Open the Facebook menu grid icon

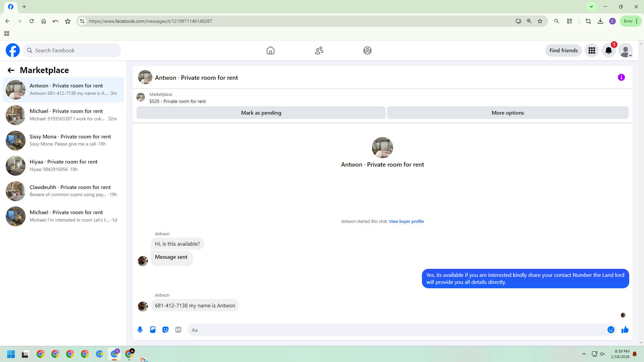point(592,51)
